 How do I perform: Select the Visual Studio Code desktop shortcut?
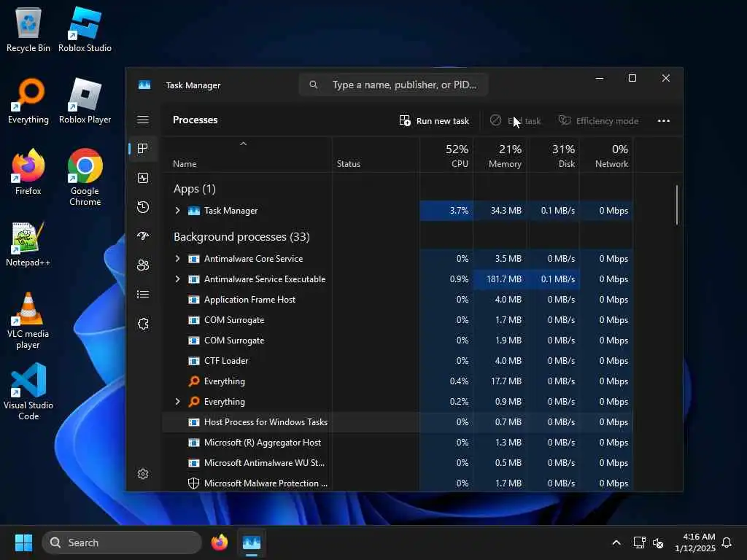(x=28, y=392)
